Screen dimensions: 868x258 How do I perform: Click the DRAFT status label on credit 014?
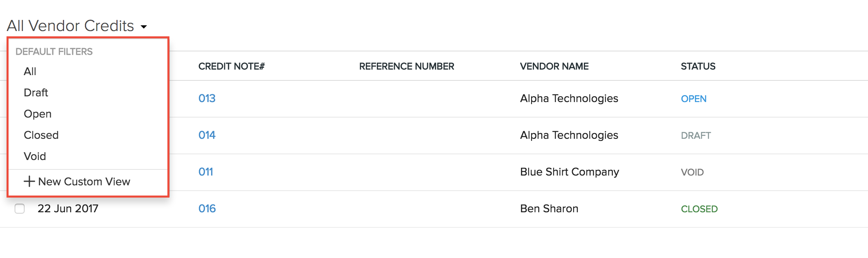(x=696, y=135)
